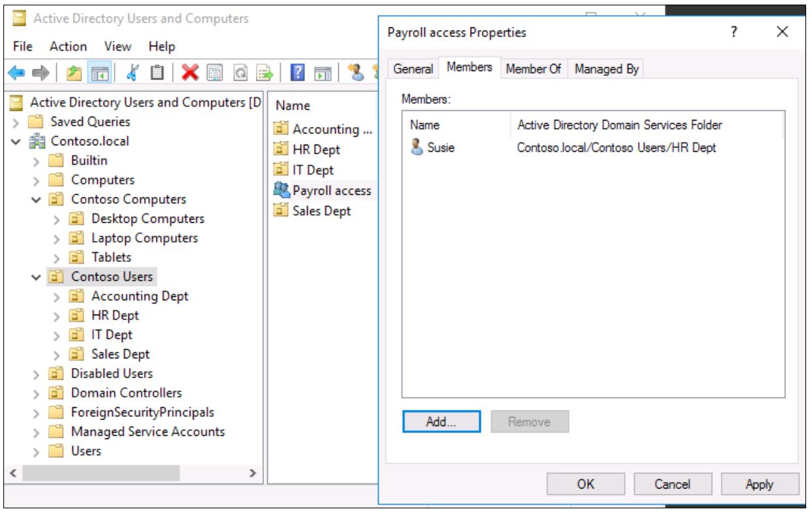Switch to the Managed By tab
812x512 pixels.
coord(606,68)
